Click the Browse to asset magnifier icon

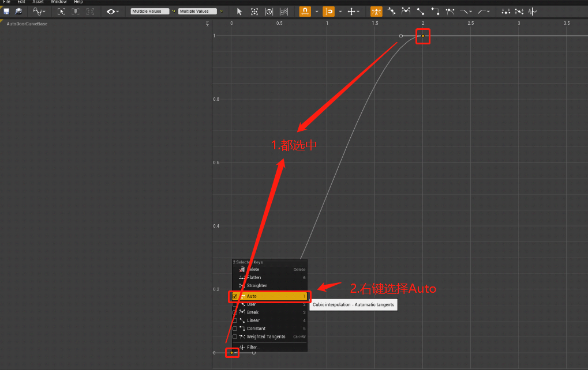pos(18,11)
